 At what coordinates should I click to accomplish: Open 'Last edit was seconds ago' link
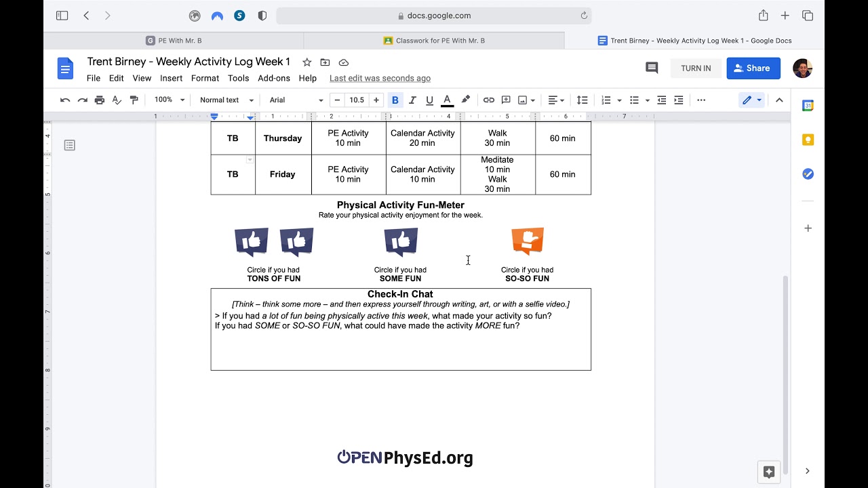pos(380,78)
